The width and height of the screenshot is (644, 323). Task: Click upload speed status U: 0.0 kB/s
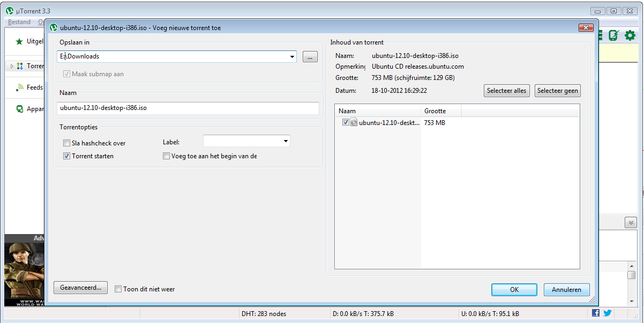point(490,313)
